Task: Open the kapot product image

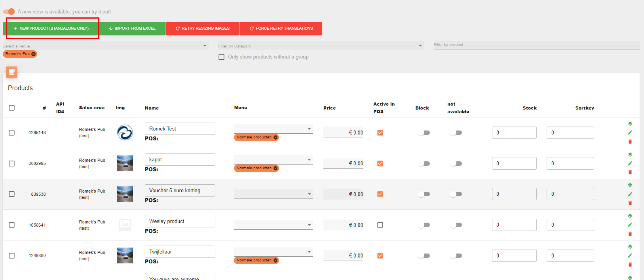Action: (x=125, y=163)
